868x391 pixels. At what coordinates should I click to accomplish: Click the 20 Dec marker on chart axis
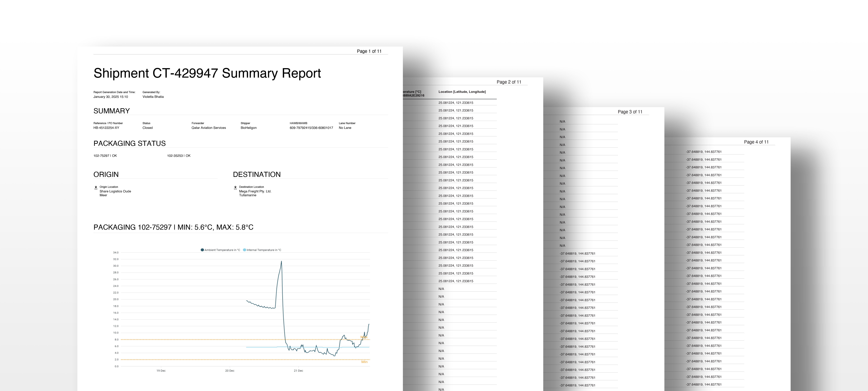tap(230, 371)
